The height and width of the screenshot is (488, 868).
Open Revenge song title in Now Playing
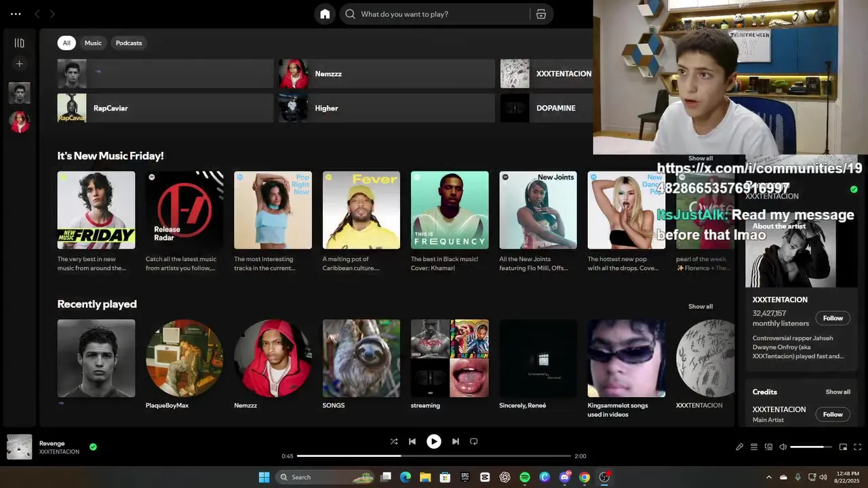tap(52, 443)
